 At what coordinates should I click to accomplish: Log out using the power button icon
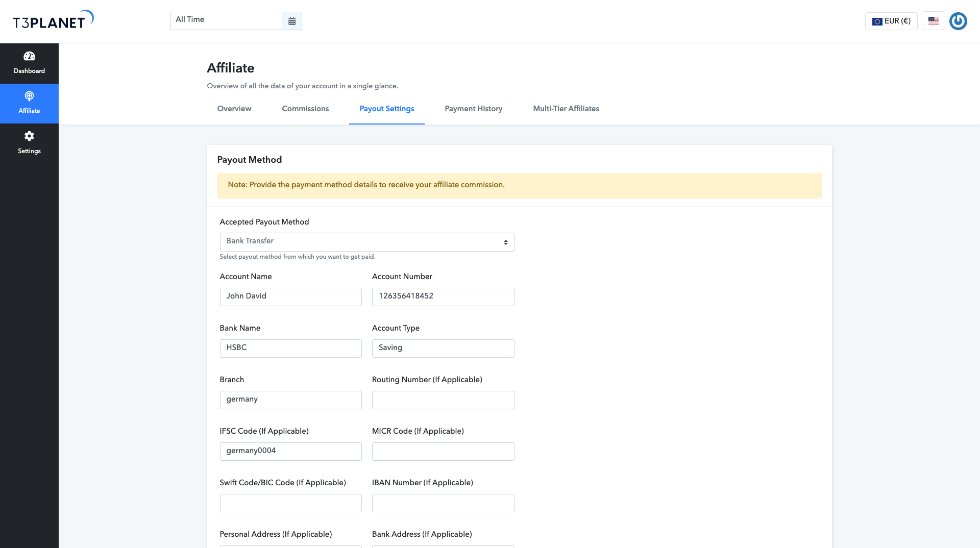[x=958, y=21]
